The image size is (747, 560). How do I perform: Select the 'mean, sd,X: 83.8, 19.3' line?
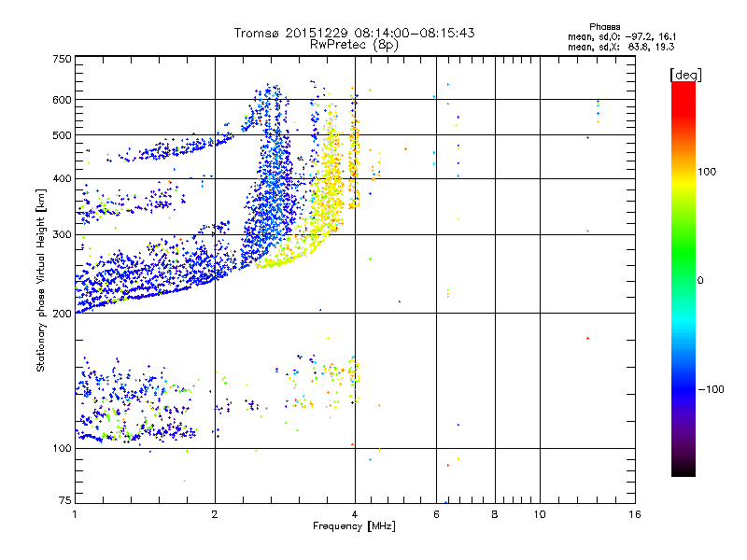click(621, 47)
